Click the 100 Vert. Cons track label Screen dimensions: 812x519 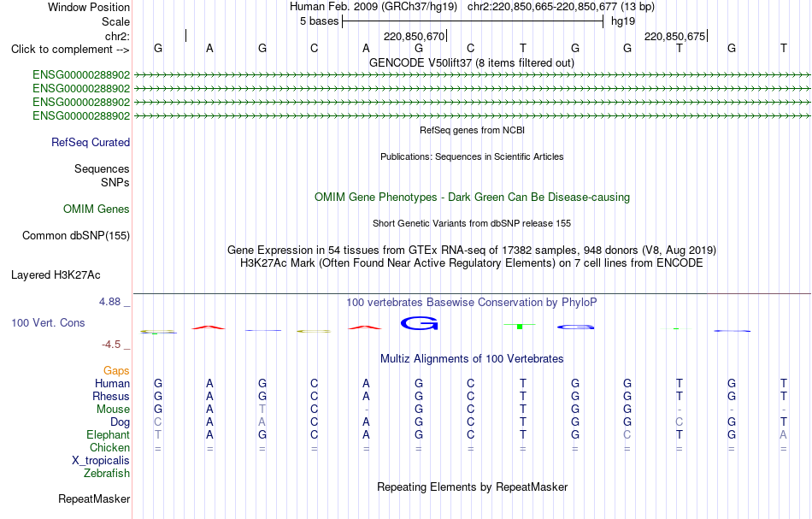(48, 322)
